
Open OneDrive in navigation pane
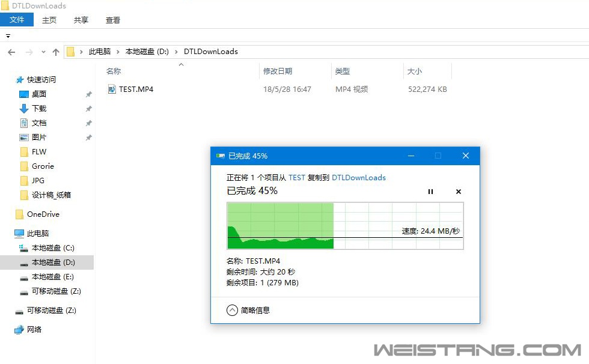tap(43, 214)
